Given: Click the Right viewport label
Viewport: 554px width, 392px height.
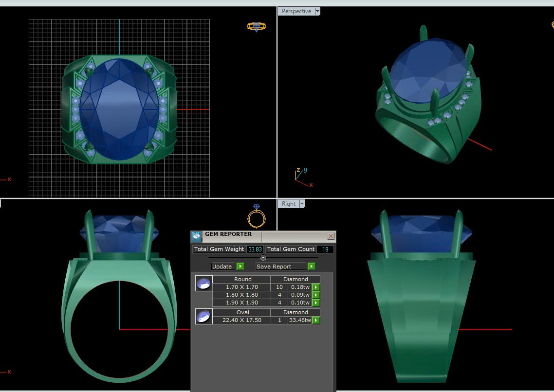Looking at the screenshot, I should (x=288, y=204).
